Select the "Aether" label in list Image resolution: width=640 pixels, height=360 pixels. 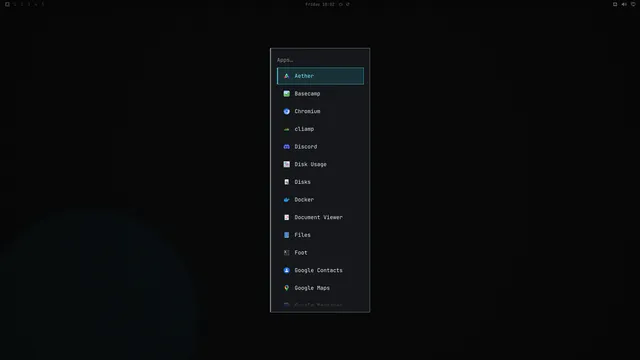pyautogui.click(x=304, y=76)
